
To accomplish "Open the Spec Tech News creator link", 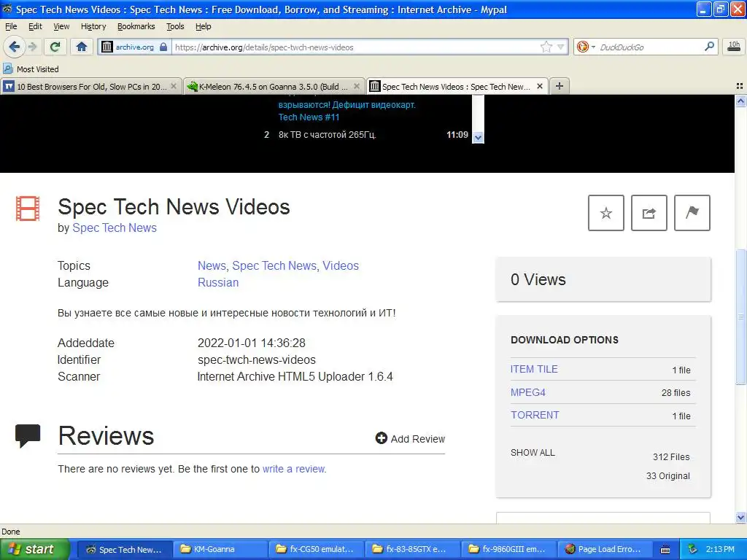I will coord(115,227).
